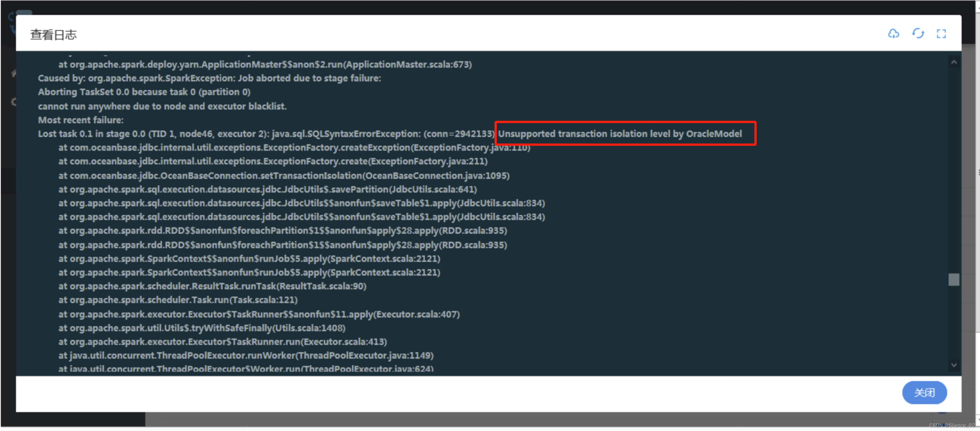
Task: Click the ThreadPoolExecutor.runWorker stack line
Action: tap(245, 355)
